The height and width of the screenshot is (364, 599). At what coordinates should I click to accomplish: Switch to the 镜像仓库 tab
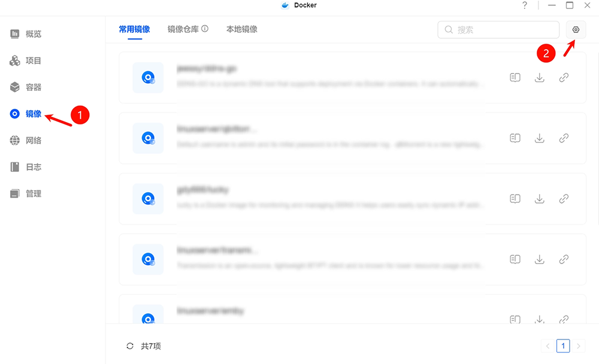pyautogui.click(x=183, y=29)
